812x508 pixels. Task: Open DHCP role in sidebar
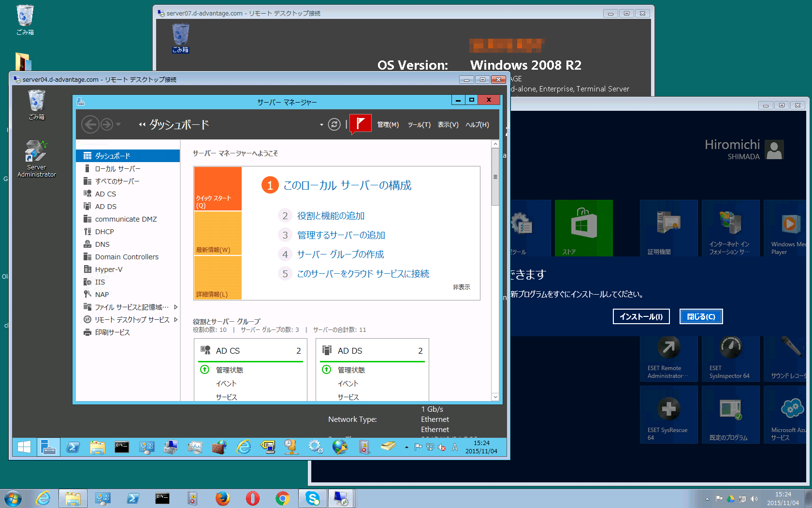(x=128, y=231)
